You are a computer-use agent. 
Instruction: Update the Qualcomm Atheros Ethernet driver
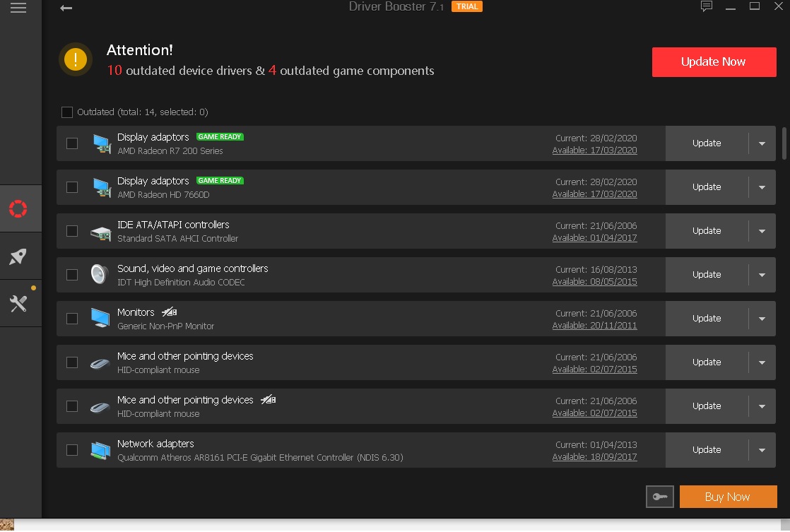tap(707, 450)
